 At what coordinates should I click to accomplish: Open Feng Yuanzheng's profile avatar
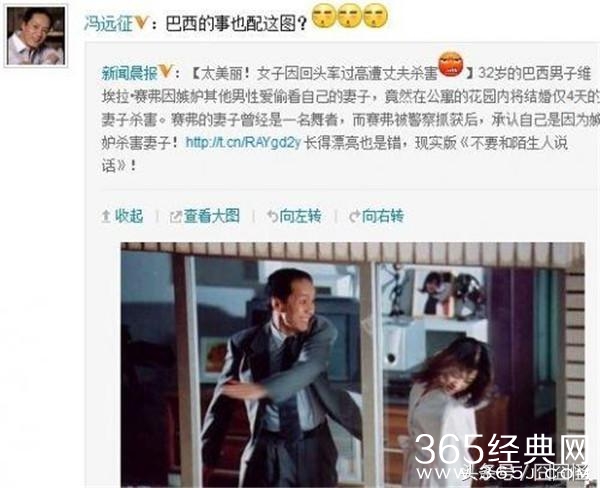[x=36, y=36]
